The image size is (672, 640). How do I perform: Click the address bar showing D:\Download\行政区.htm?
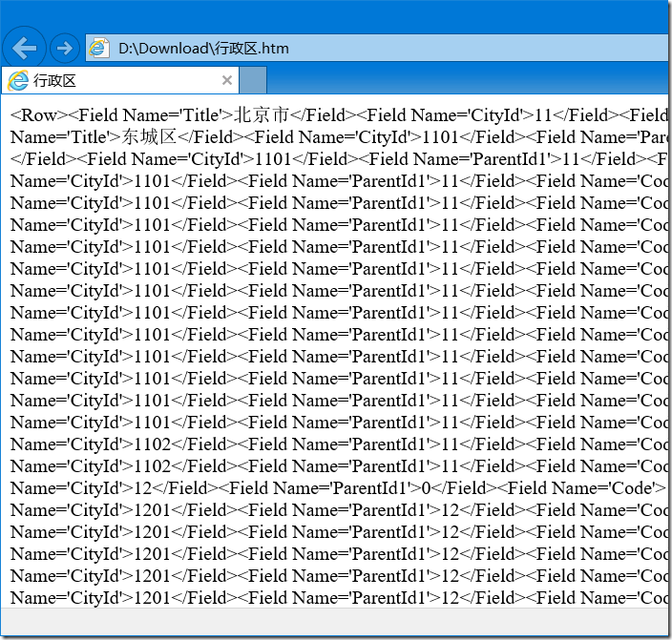(377, 48)
